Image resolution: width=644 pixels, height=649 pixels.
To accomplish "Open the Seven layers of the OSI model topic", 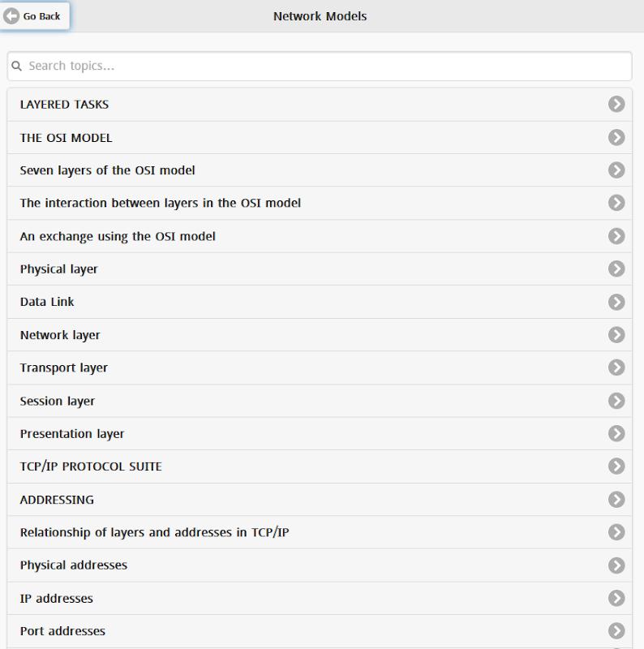I will 108,170.
